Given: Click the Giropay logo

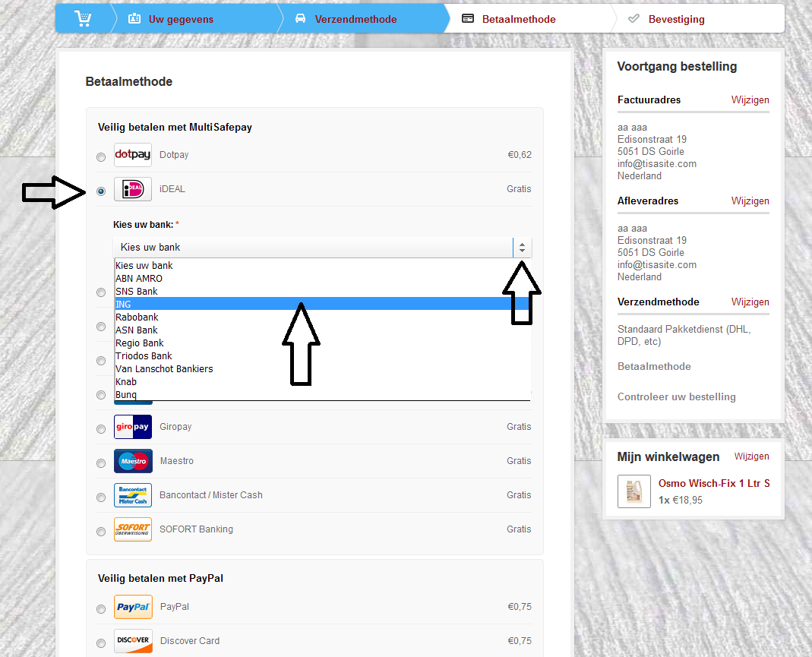Looking at the screenshot, I should coord(133,427).
